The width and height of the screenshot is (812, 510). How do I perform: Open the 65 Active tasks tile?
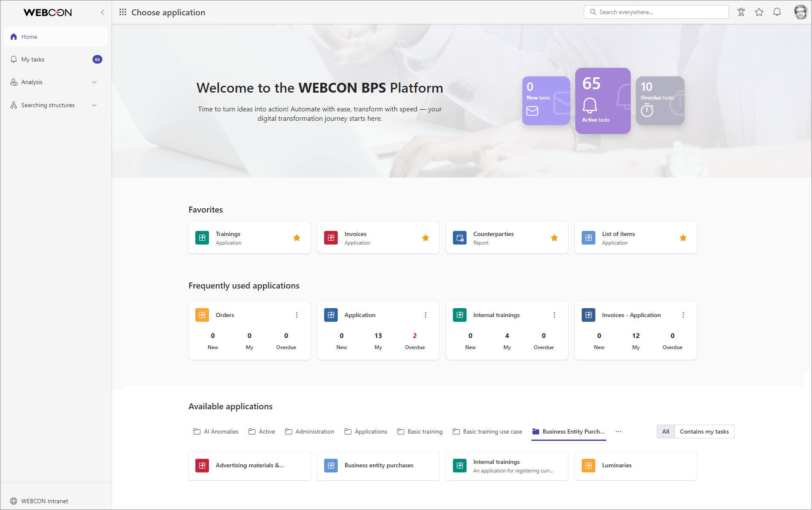click(x=603, y=101)
